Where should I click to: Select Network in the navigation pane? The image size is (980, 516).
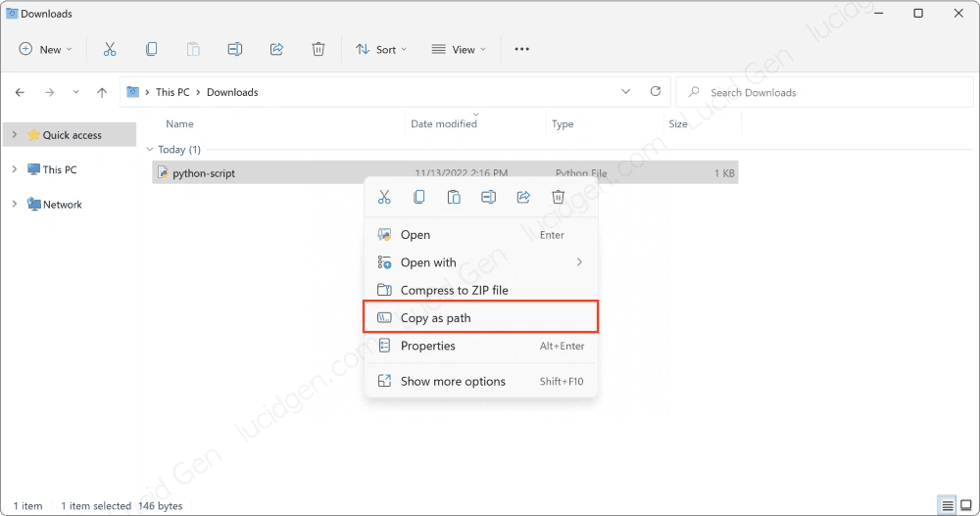pos(63,205)
